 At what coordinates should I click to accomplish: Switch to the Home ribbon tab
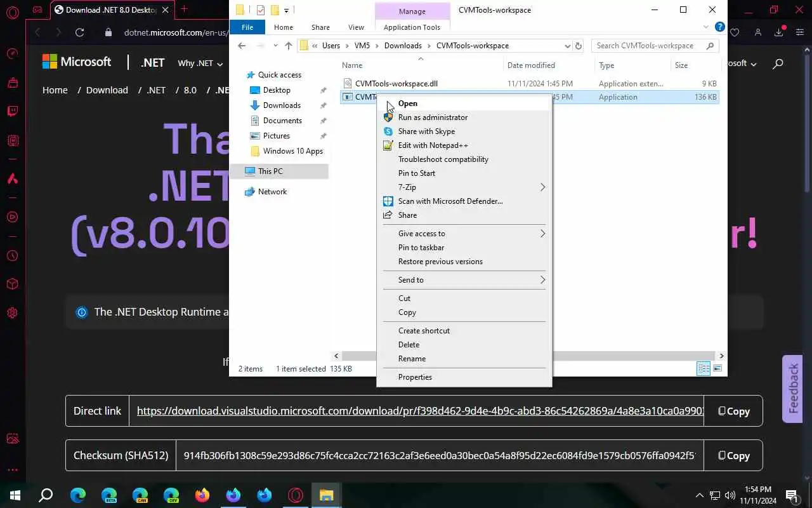[x=284, y=27]
